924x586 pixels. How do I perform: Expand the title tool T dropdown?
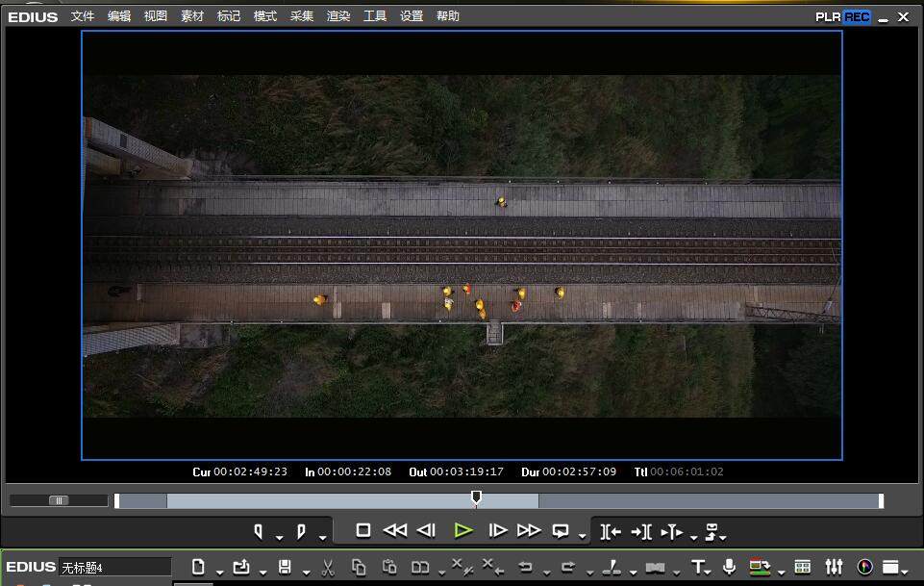click(711, 572)
